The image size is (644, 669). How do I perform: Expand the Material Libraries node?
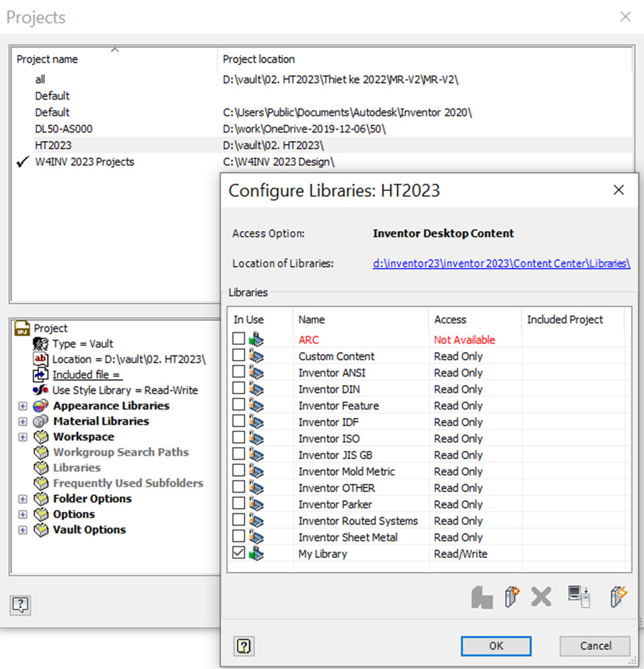pos(22,421)
